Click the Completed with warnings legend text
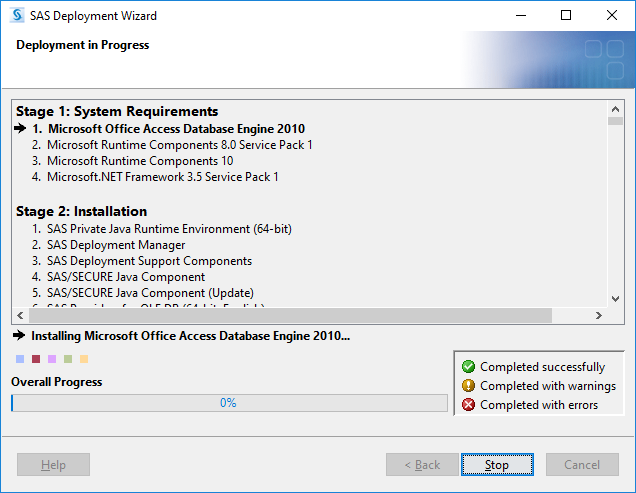Viewport: 636px width, 493px height. tap(548, 385)
